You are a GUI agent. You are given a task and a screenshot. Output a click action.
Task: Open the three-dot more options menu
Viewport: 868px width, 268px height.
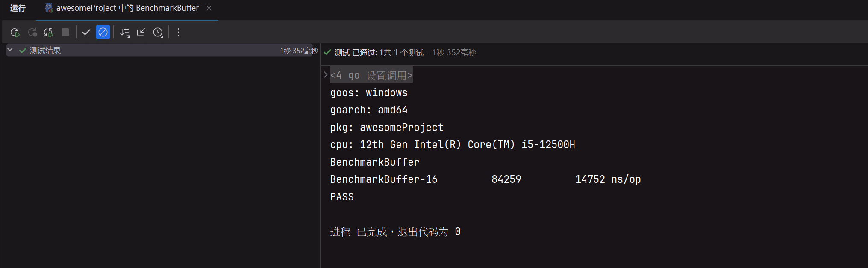(x=179, y=32)
